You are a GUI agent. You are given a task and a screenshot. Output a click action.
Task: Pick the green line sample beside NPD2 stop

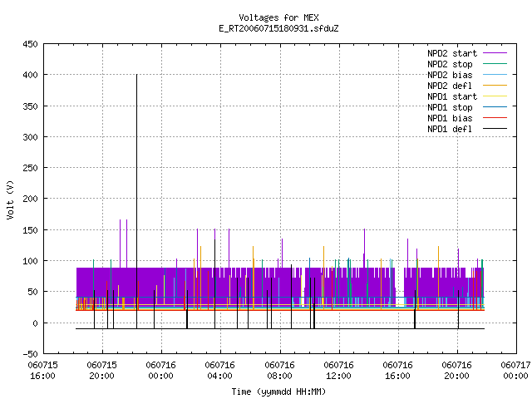(495, 64)
